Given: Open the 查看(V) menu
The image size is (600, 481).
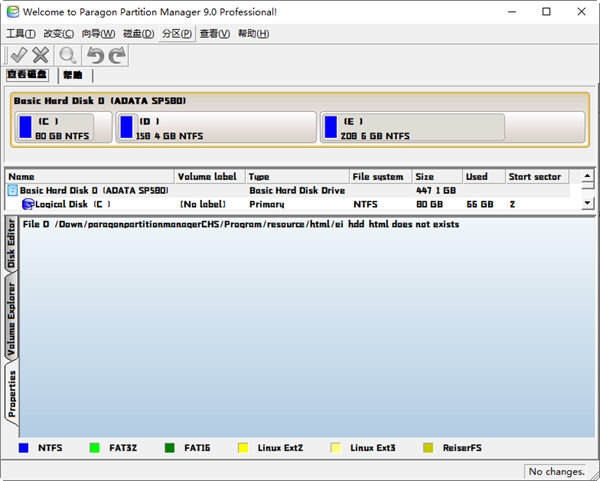Looking at the screenshot, I should coord(215,34).
